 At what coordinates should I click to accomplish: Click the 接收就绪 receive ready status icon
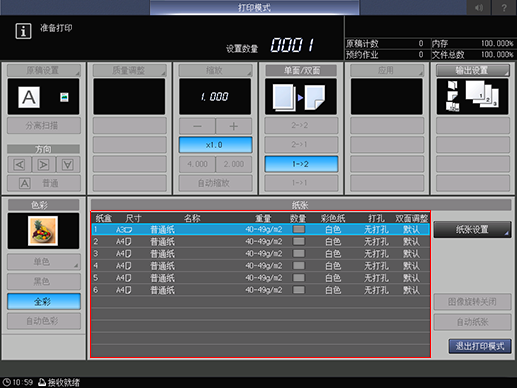click(42, 382)
